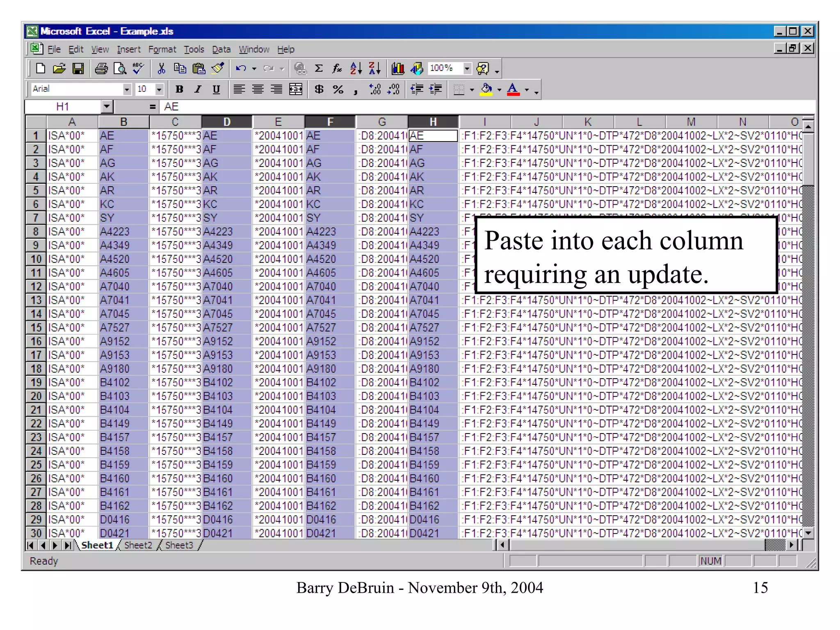Expand the font size 10 dropdown

point(160,89)
